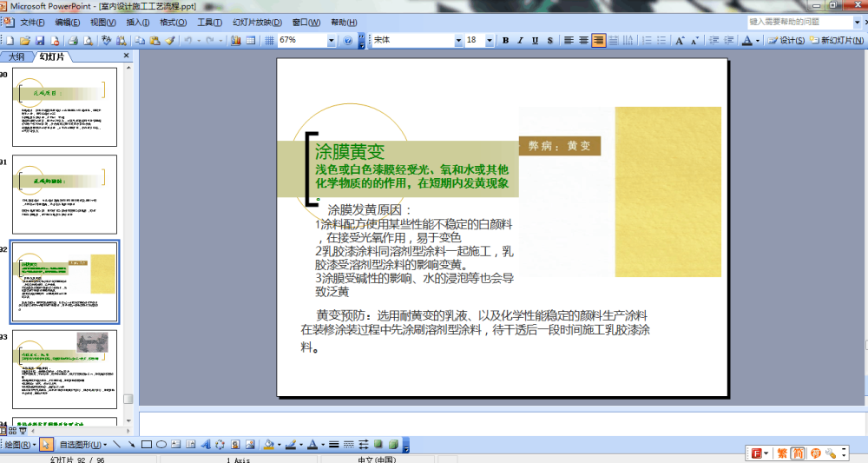
Task: Insert a table using the table icon
Action: (x=251, y=41)
